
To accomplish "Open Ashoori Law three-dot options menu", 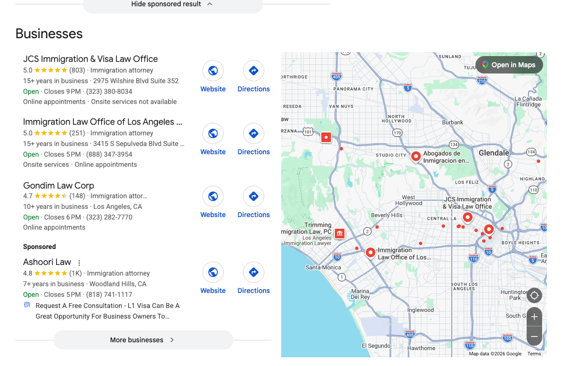I will click(79, 263).
